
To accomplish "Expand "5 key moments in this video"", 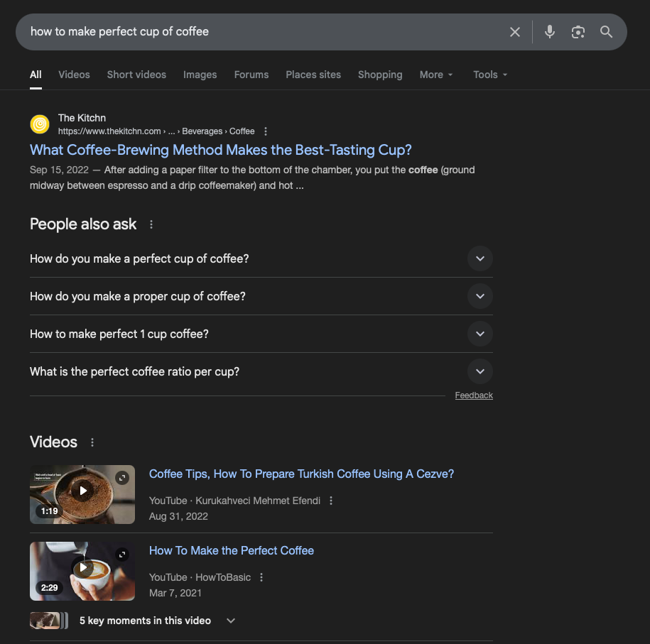I will pyautogui.click(x=230, y=621).
